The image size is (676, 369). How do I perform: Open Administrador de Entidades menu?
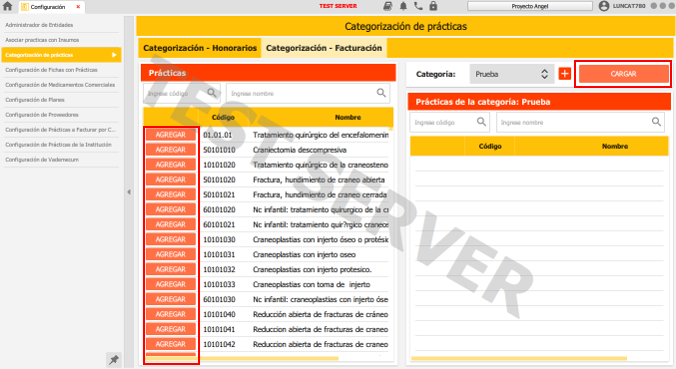coord(60,25)
